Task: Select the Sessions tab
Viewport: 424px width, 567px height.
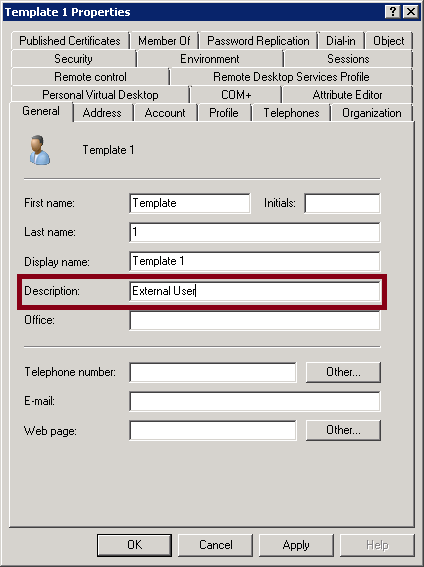Action: tap(348, 59)
